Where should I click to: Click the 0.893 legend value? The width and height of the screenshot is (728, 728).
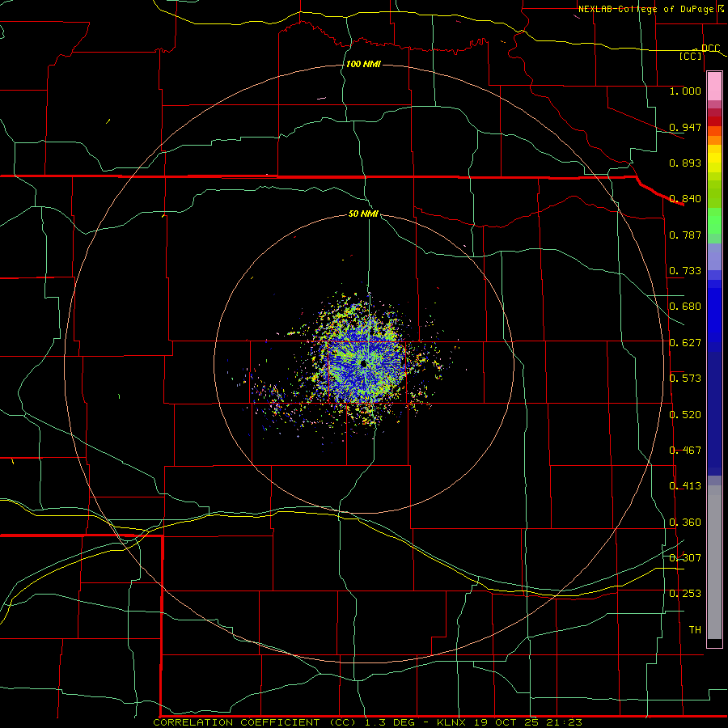pyautogui.click(x=685, y=163)
